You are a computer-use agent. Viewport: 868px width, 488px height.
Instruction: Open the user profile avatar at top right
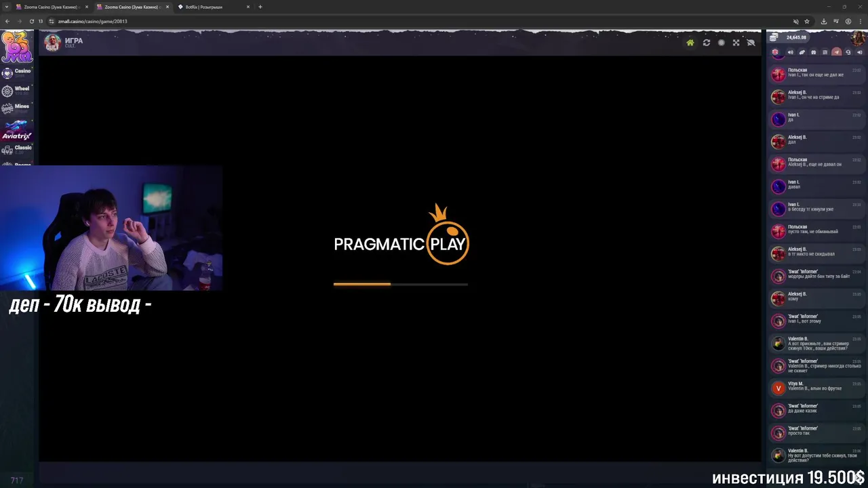(x=858, y=38)
